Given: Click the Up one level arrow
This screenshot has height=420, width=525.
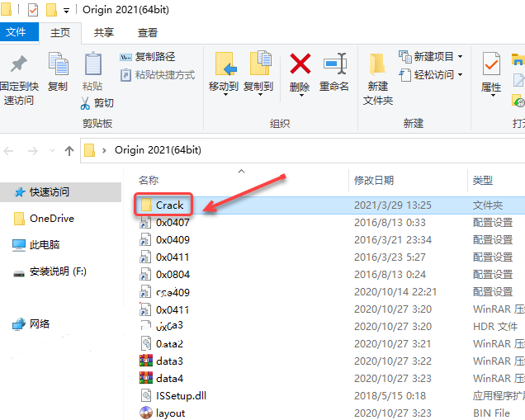Looking at the screenshot, I should pos(69,151).
